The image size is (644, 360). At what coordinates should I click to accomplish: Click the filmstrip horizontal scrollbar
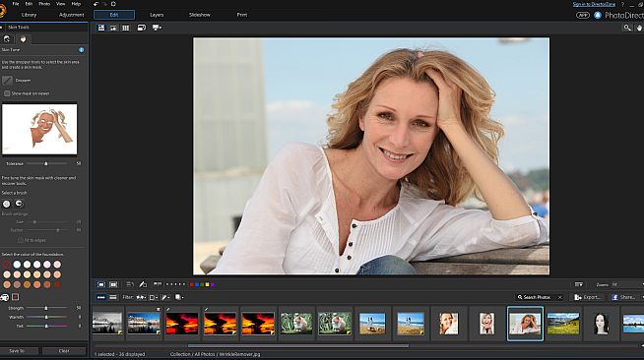pos(297,345)
